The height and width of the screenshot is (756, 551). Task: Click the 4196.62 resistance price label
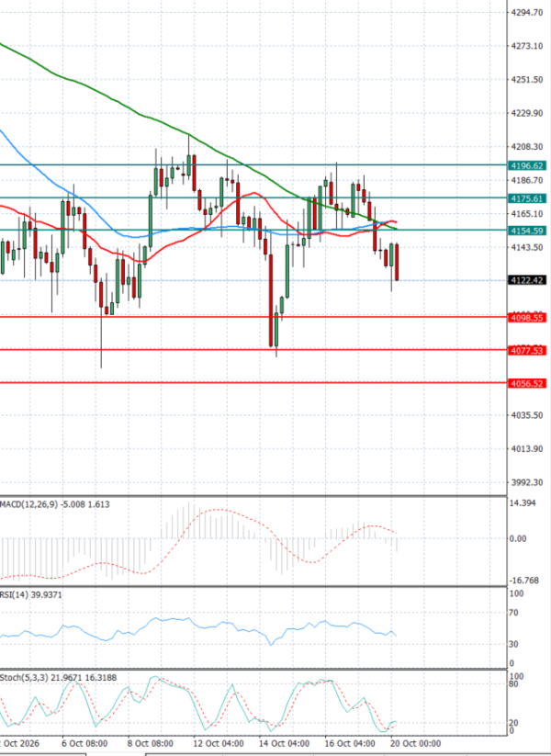tap(527, 166)
